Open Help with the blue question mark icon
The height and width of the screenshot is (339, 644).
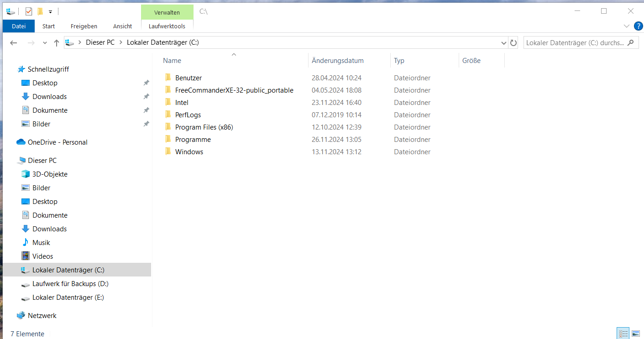point(639,26)
